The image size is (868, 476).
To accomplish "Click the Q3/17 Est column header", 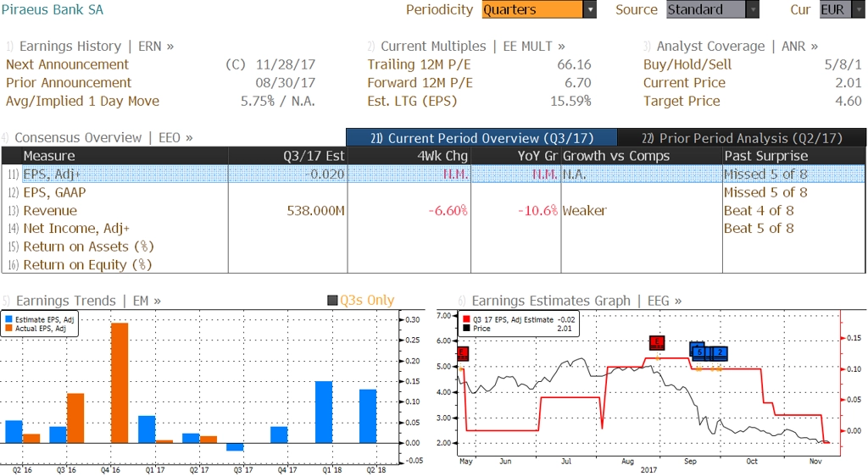I will click(x=288, y=156).
